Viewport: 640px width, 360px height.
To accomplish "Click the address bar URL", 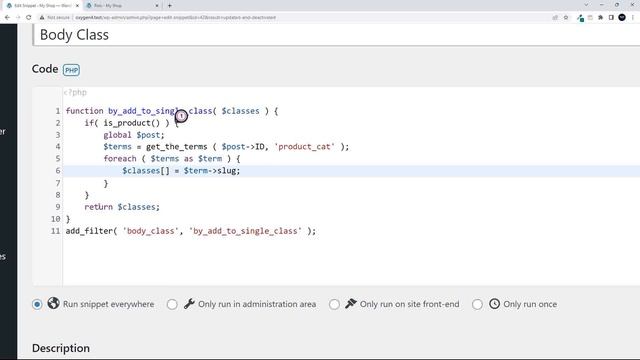I will coord(176,18).
